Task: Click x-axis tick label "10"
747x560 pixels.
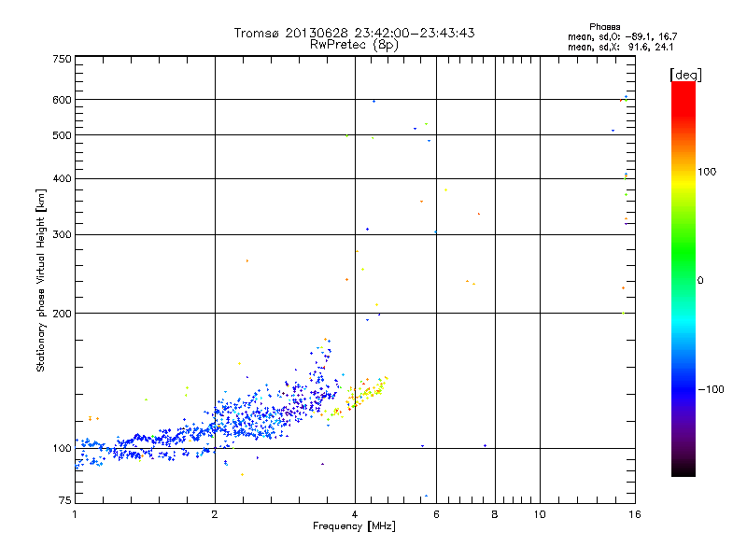Action: click(x=540, y=514)
